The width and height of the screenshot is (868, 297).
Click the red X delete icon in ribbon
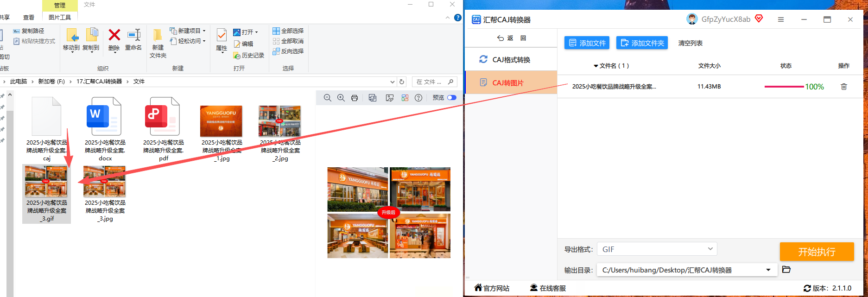(x=114, y=35)
